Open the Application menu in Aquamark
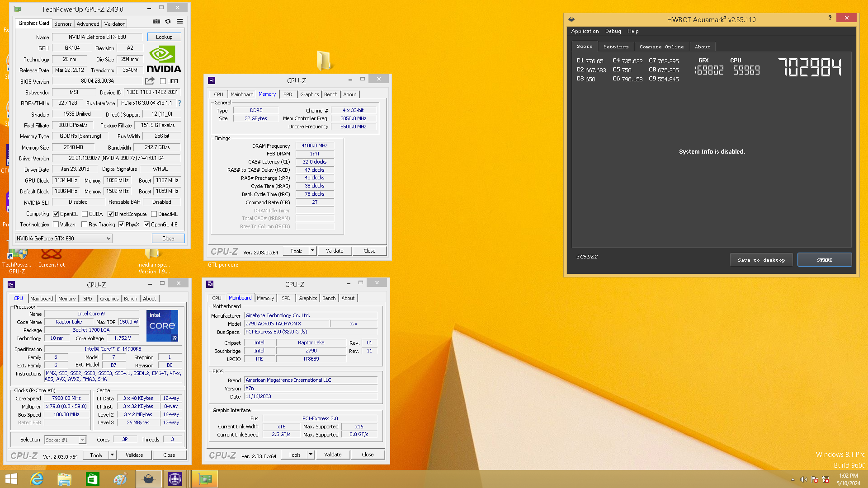Screen dimensions: 868x488 585,31
